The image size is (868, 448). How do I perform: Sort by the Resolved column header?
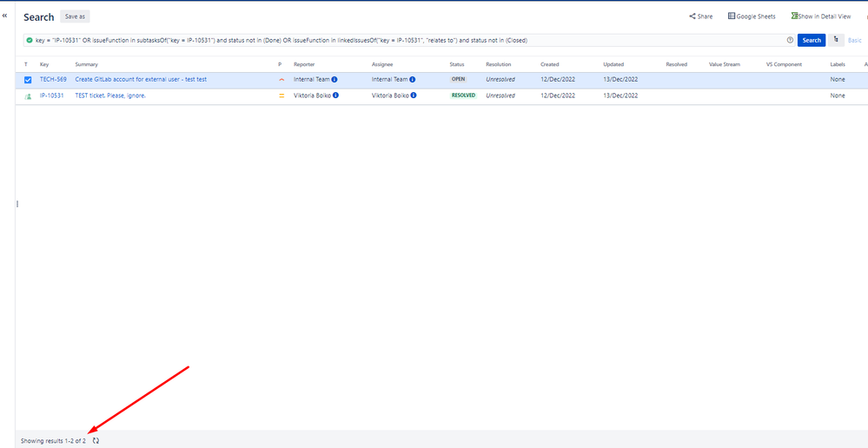(x=677, y=65)
